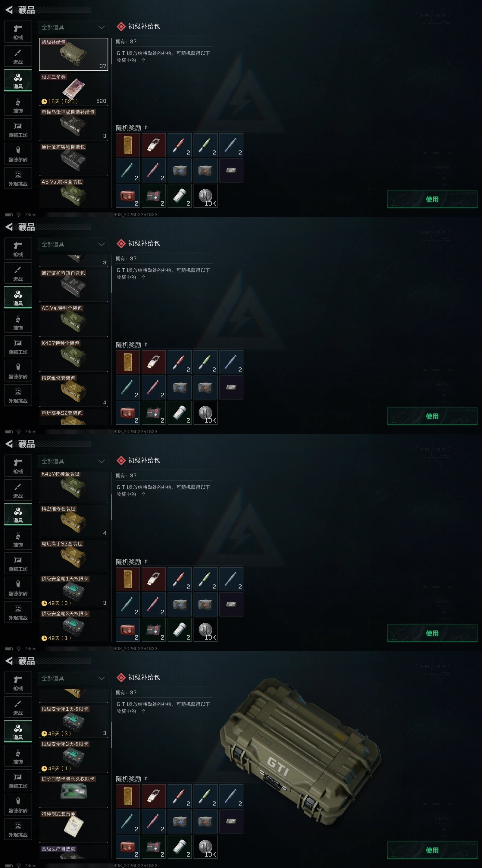Click gold bar reward in GTI case view
This screenshot has height=868, width=482.
tap(128, 796)
